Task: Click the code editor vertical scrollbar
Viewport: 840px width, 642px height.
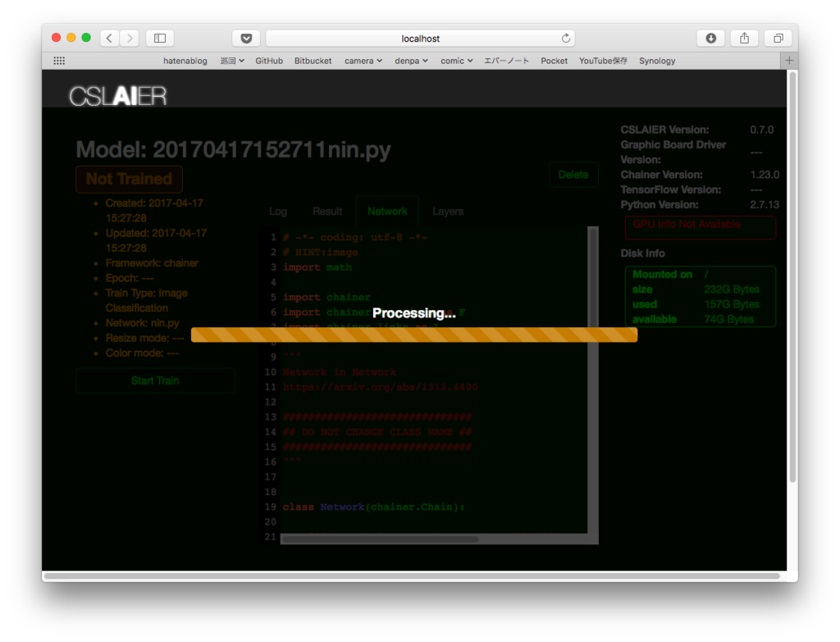Action: (x=593, y=380)
